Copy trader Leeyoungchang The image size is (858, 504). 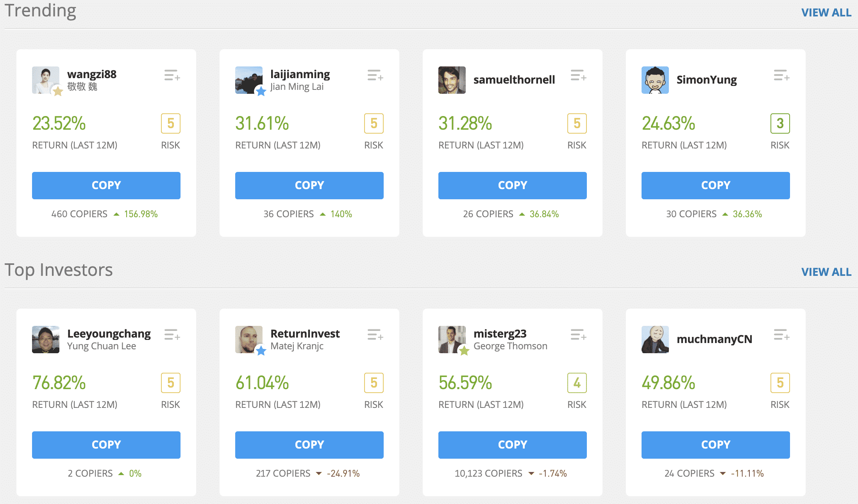coord(106,445)
